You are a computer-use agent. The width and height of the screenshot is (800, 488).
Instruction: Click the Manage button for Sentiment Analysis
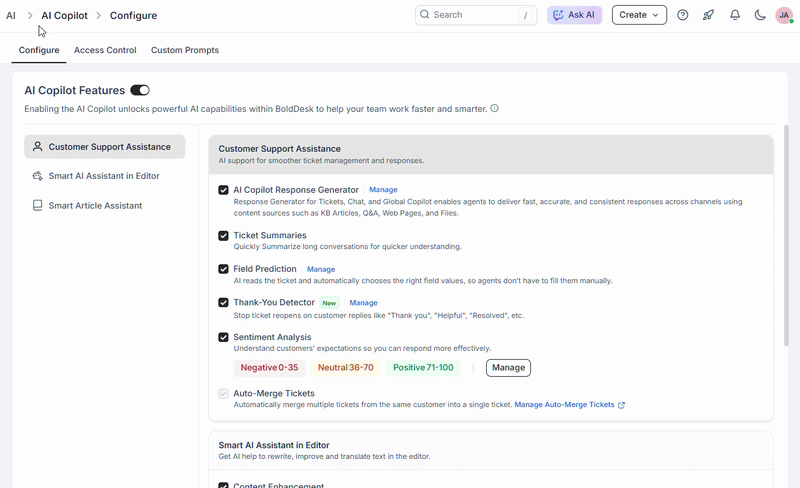[x=508, y=368]
